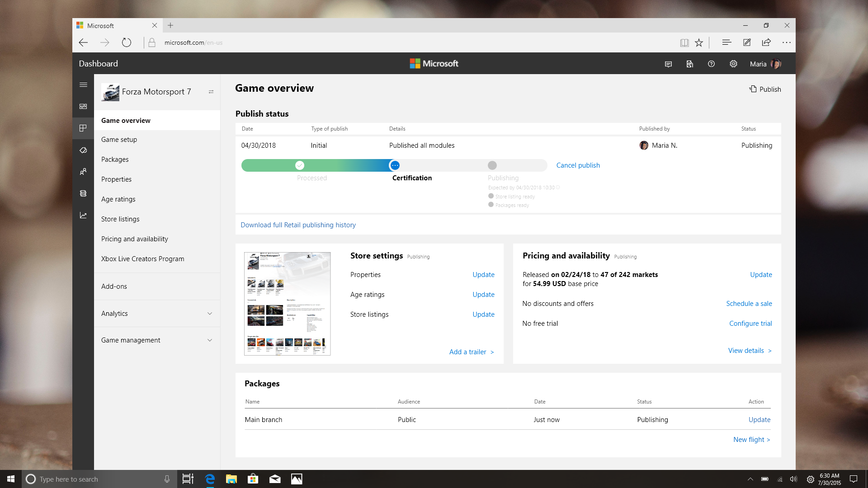Share this page from Edge toolbar
This screenshot has height=488, width=868.
(766, 42)
